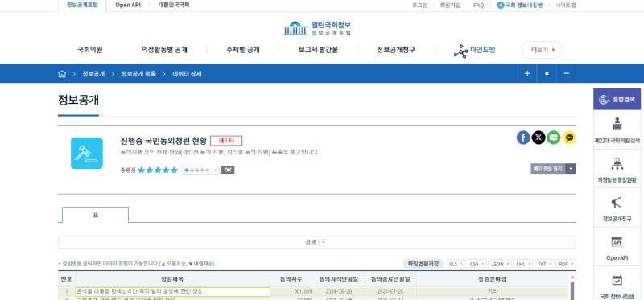Select the 표 table tab

(95, 215)
